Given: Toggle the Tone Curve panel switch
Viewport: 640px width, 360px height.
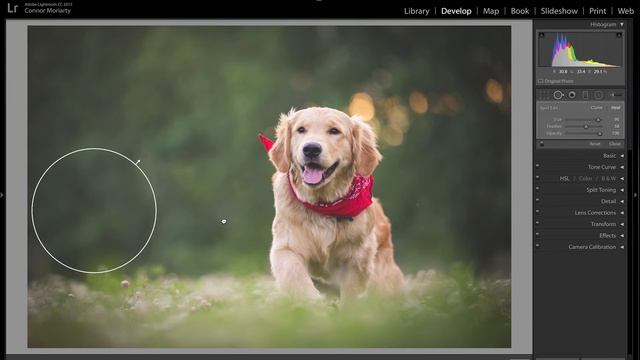Looking at the screenshot, I should pyautogui.click(x=538, y=166).
